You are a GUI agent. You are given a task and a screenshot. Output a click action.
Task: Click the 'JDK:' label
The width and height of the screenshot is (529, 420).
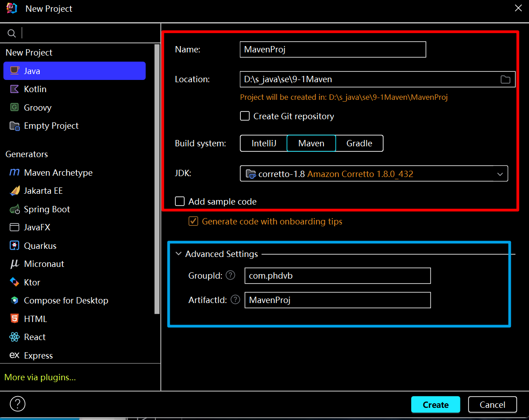(183, 173)
